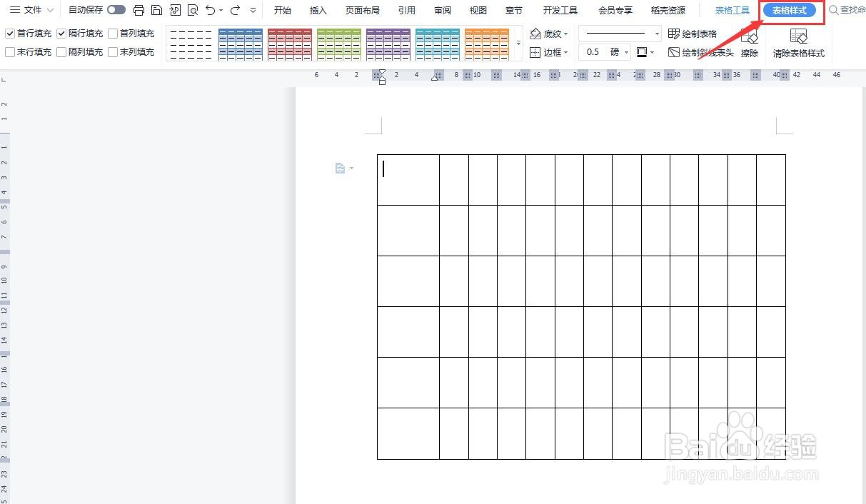Toggle 隔行填充 checkbox
This screenshot has width=866, height=504.
coord(61,34)
